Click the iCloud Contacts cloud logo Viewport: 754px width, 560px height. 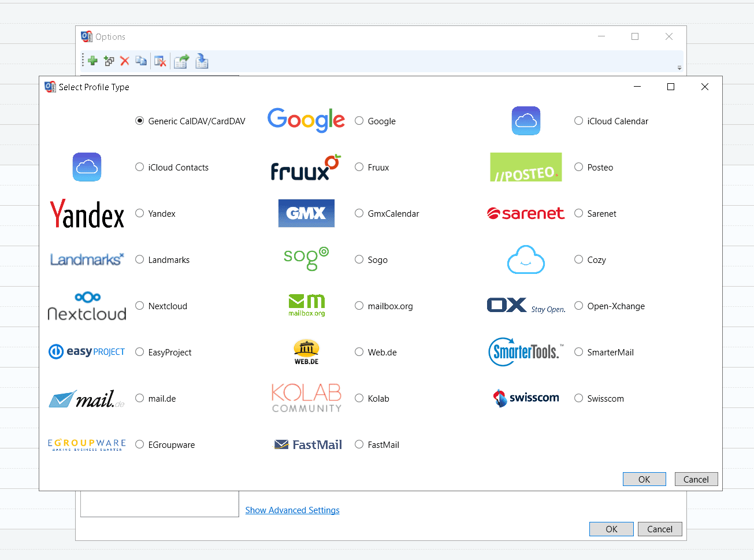tap(87, 167)
